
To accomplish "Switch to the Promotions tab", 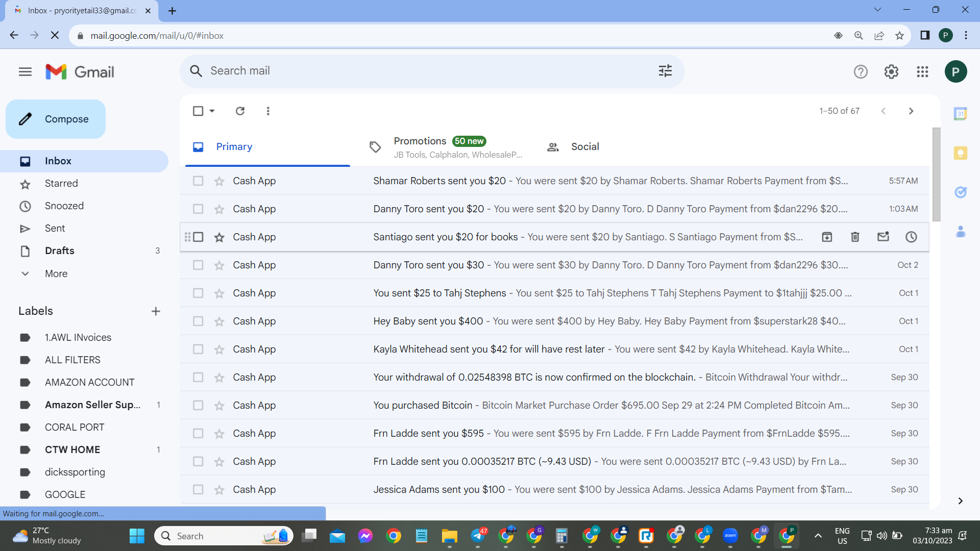I will pyautogui.click(x=445, y=147).
